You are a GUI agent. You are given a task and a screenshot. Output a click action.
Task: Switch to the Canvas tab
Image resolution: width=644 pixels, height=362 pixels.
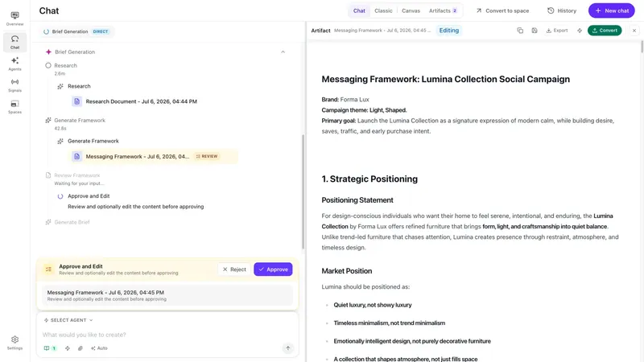tap(411, 10)
